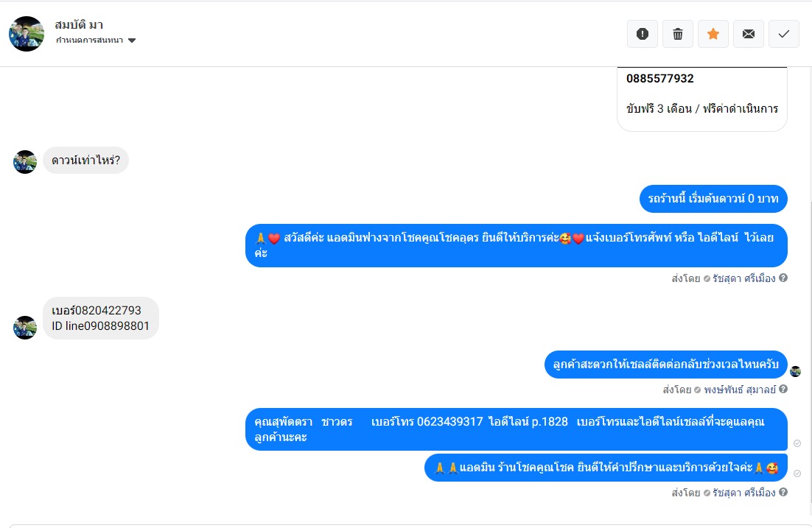Click help icon beside last รัชสุดา ศรีเมือง

tap(783, 492)
